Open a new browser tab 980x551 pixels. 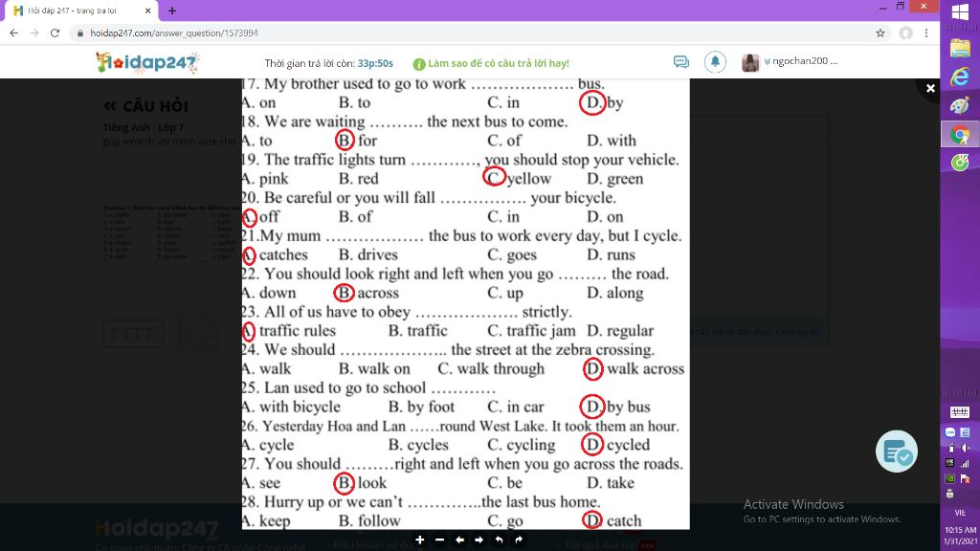[172, 11]
